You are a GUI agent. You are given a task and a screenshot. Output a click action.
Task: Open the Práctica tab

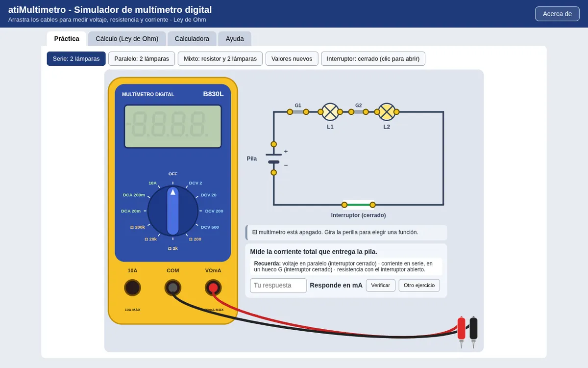click(67, 39)
